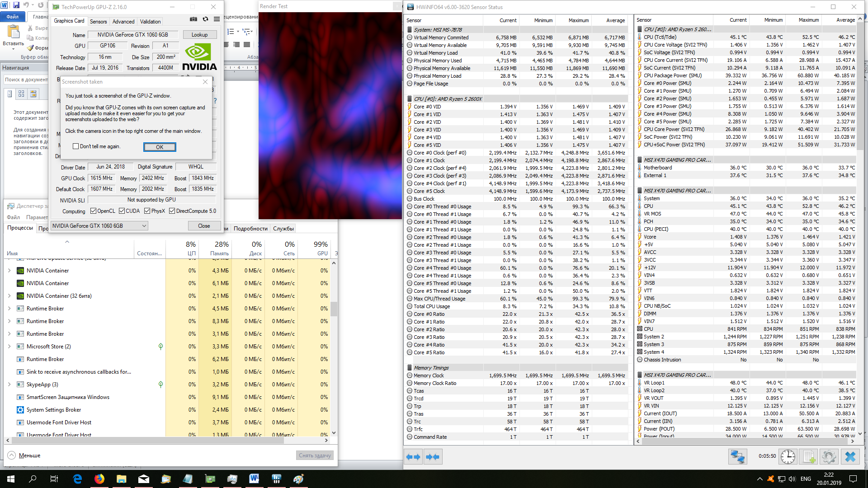Open Firefox from the taskbar
The width and height of the screenshot is (868, 488).
[x=99, y=479]
